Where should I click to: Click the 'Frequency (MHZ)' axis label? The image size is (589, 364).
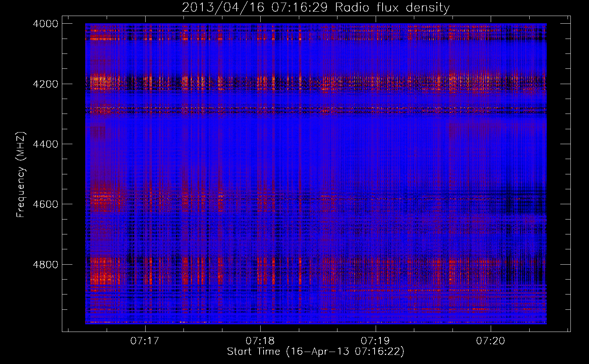(21, 175)
